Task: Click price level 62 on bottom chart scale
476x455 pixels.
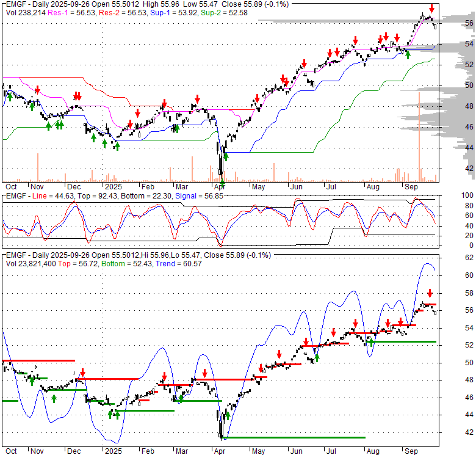Action: [x=469, y=258]
